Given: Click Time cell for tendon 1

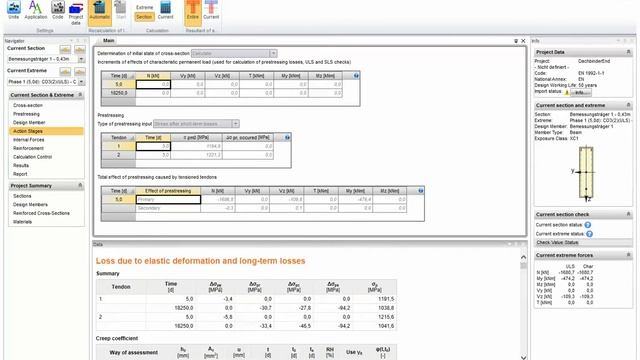Looking at the screenshot, I should click(153, 146).
